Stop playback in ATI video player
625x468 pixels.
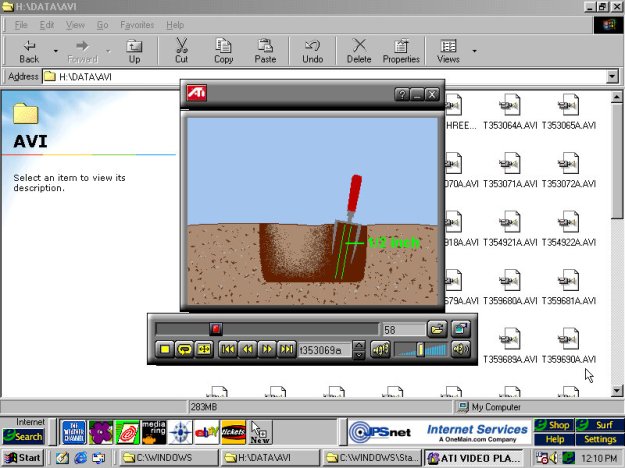(x=165, y=349)
